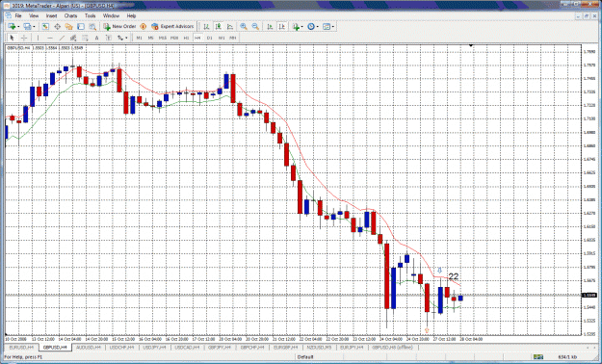
Task: Switch to GBPJPY,H4 chart tab
Action: pyautogui.click(x=220, y=347)
